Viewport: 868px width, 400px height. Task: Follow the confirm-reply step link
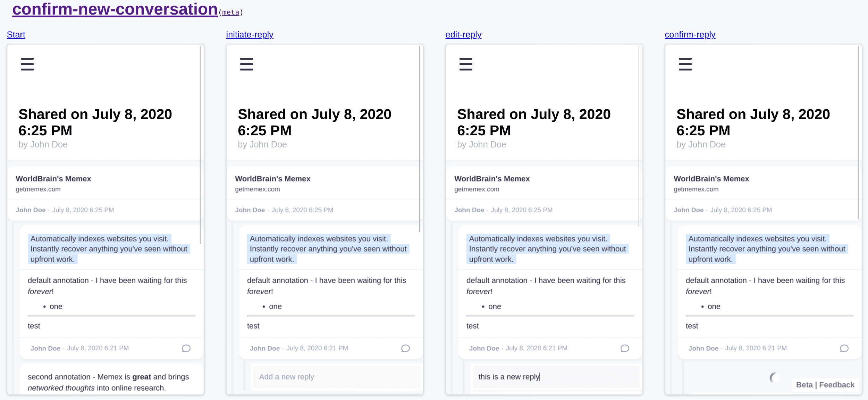click(x=690, y=35)
